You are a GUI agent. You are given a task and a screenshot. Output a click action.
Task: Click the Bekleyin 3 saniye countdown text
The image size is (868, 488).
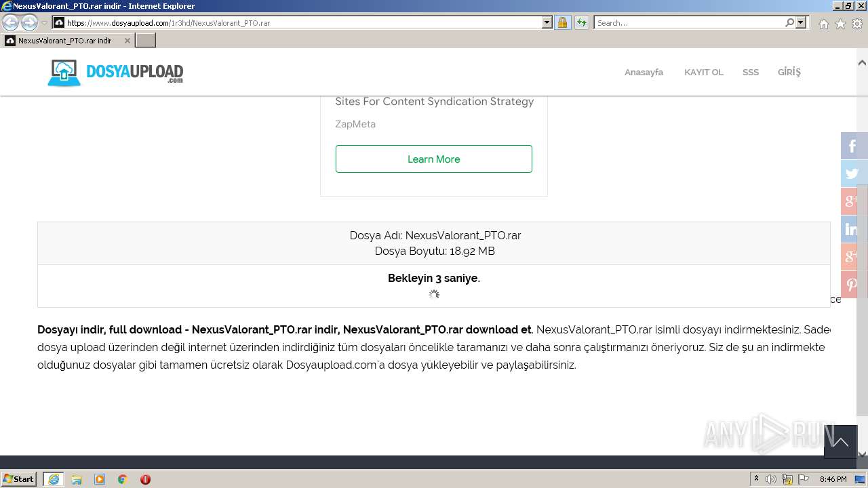(x=434, y=278)
